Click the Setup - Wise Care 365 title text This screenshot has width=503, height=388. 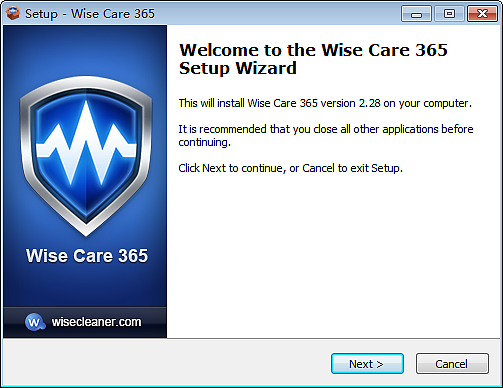pyautogui.click(x=90, y=14)
